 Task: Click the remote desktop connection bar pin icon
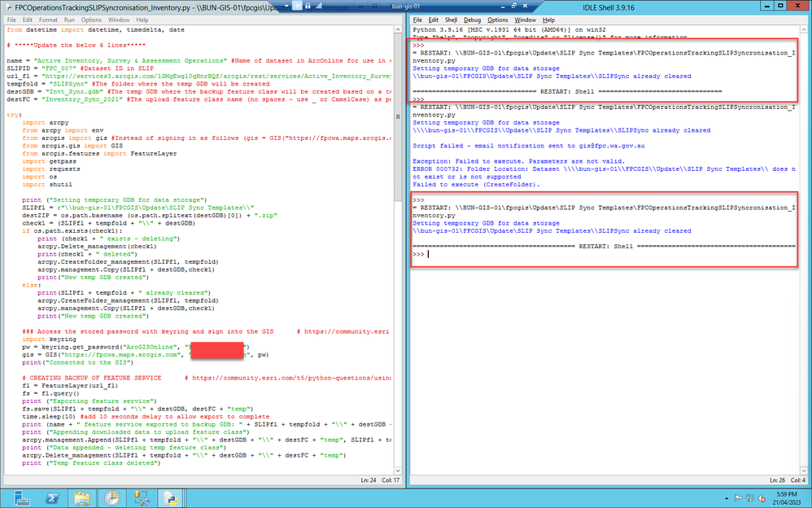(297, 6)
